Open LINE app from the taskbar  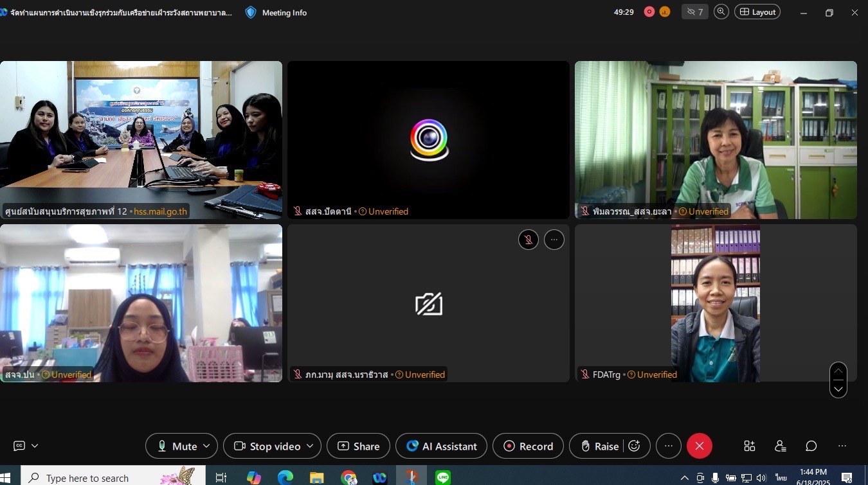pos(443,477)
